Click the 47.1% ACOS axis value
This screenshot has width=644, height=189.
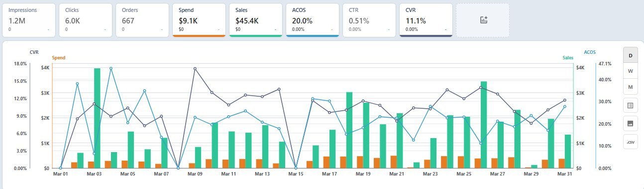[x=605, y=63]
